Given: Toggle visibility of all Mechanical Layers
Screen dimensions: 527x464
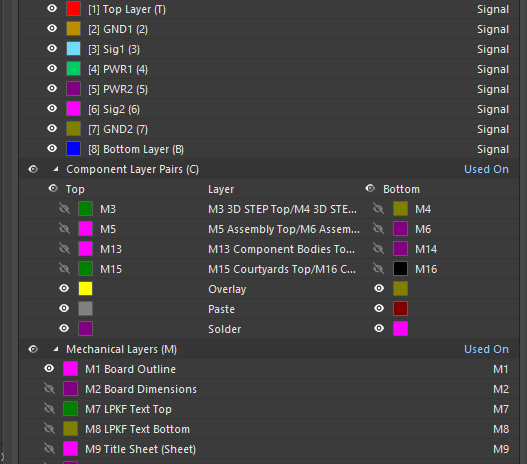Looking at the screenshot, I should point(33,349).
